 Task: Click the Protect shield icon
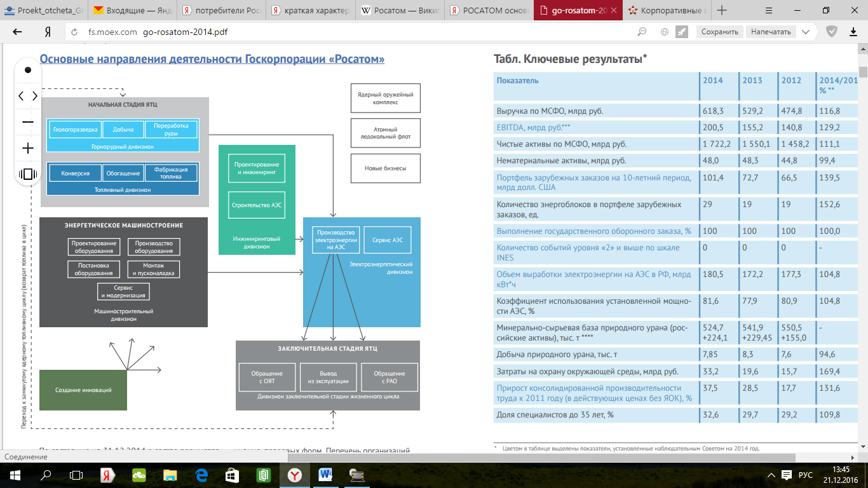click(832, 31)
